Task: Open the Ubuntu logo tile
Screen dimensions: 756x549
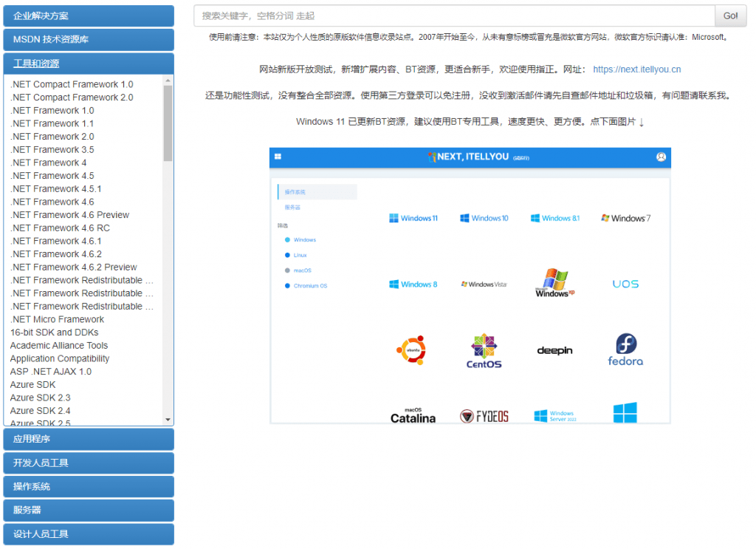Action: [x=411, y=349]
